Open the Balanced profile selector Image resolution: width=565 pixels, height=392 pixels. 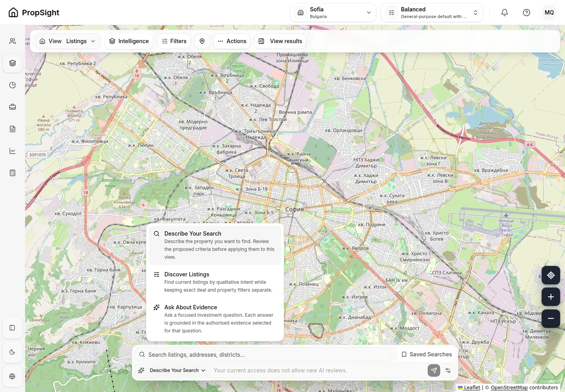(x=432, y=13)
